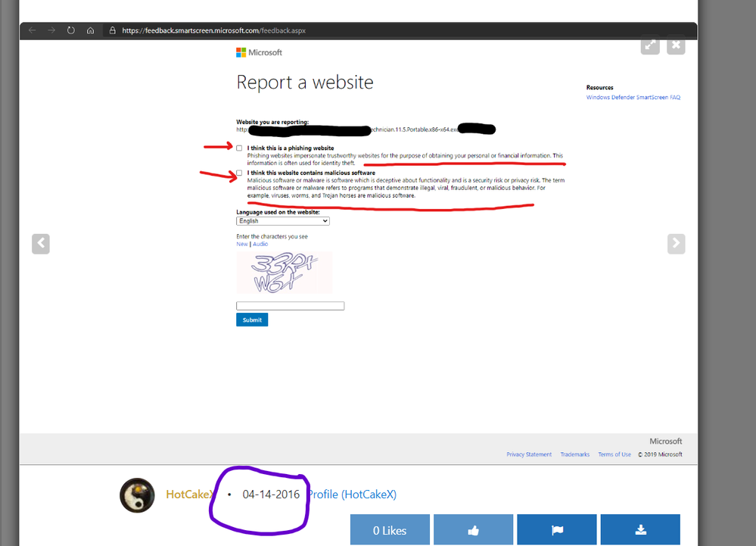Go back with the left carousel arrow

(x=41, y=243)
